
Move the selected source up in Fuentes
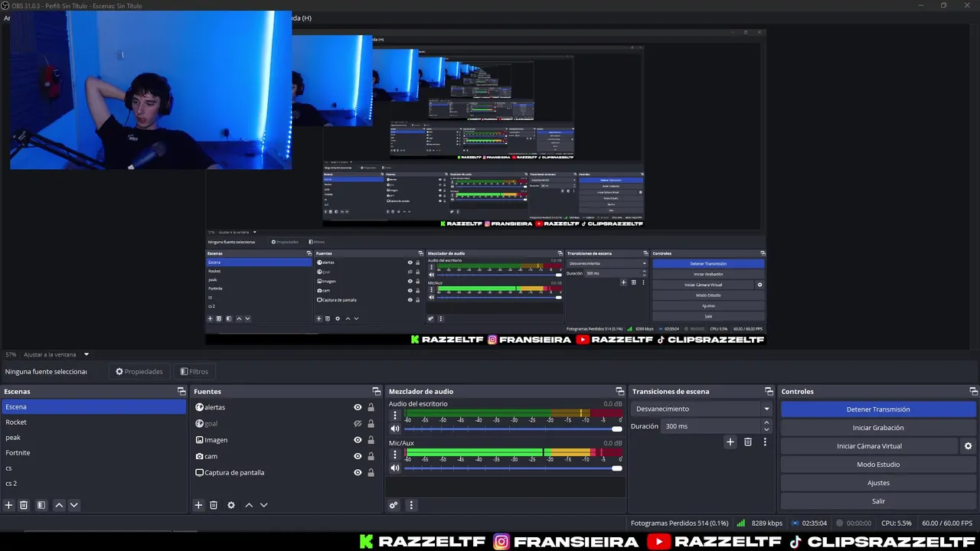[x=249, y=505]
